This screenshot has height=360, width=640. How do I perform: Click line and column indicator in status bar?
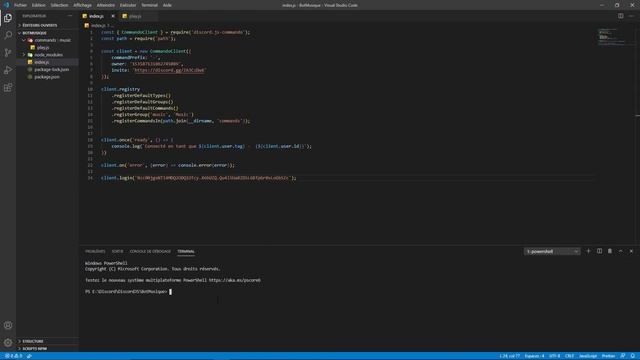coord(509,356)
